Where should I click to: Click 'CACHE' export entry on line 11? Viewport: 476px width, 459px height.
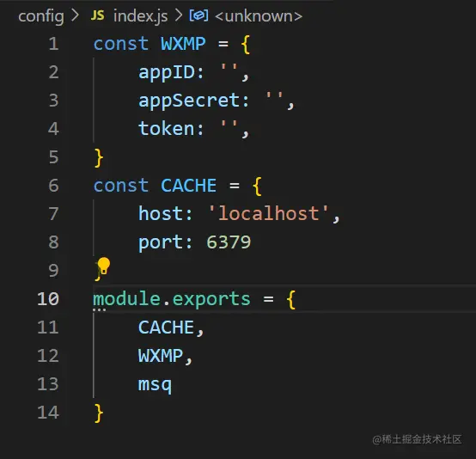[166, 327]
